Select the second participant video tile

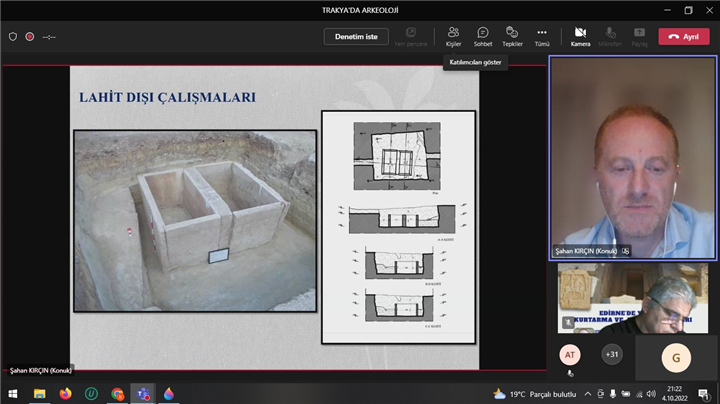coord(633,298)
